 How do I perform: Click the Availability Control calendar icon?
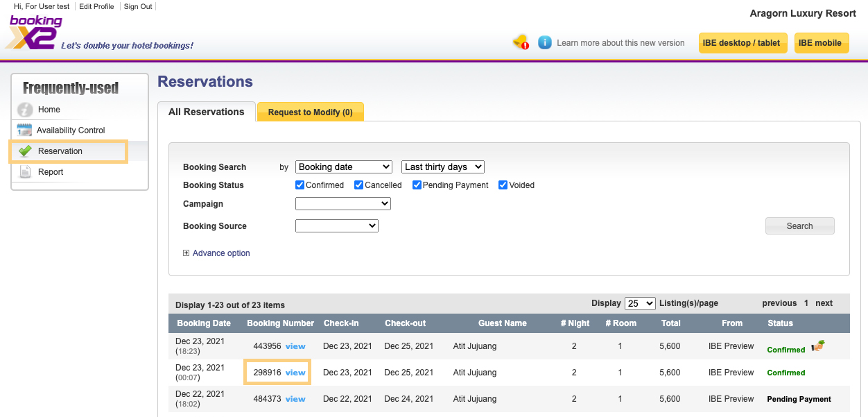pos(24,130)
